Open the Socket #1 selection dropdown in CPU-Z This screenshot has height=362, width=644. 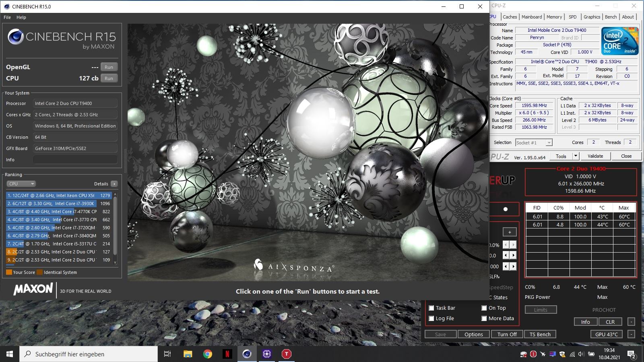(x=534, y=142)
